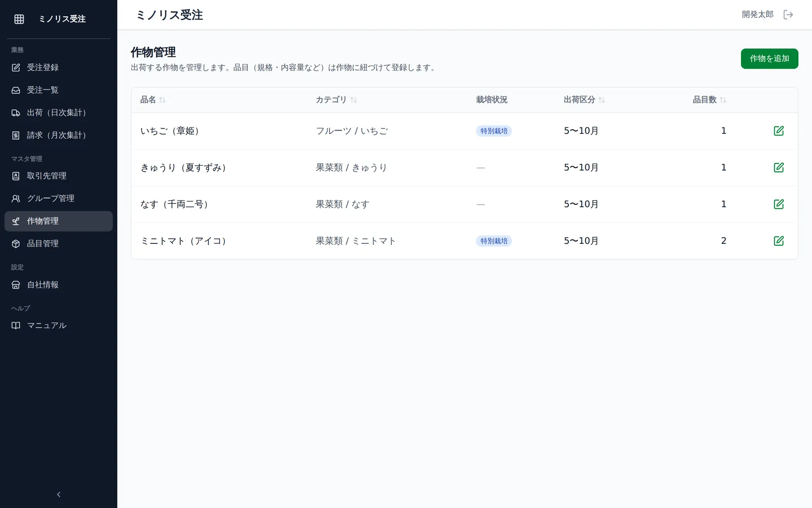Go to 請求（月次集計） page

click(59, 135)
